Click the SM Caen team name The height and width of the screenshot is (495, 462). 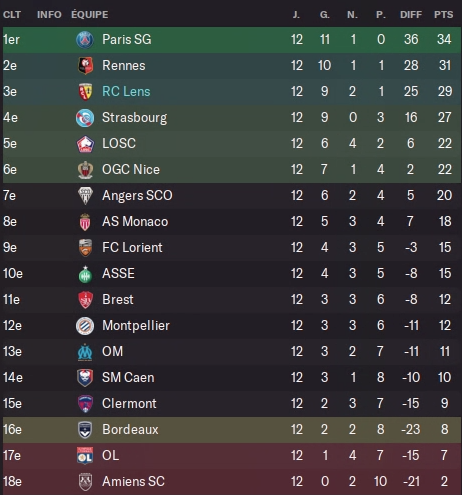(x=128, y=378)
